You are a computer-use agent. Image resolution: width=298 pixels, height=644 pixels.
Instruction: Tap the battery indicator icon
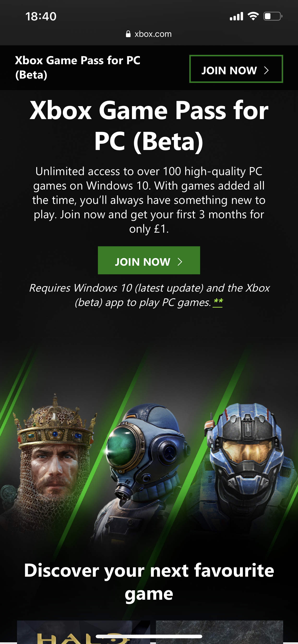[x=273, y=16]
